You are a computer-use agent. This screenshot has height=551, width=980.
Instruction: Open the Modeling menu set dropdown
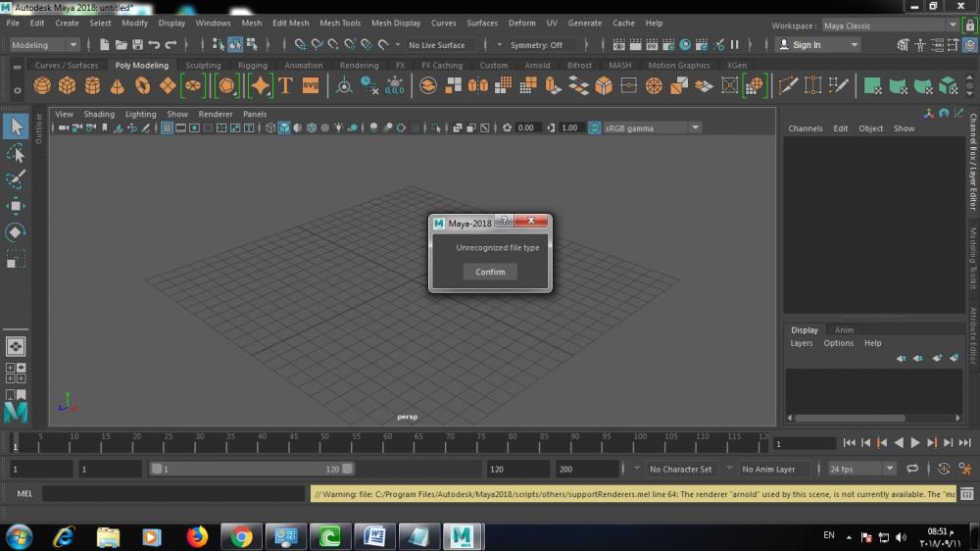coord(44,45)
